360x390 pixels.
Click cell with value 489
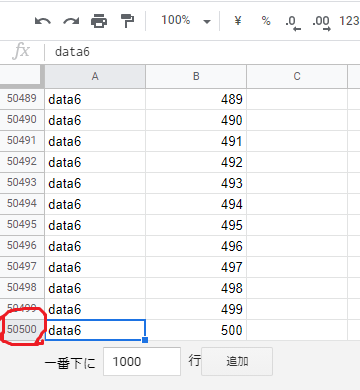[x=196, y=99]
